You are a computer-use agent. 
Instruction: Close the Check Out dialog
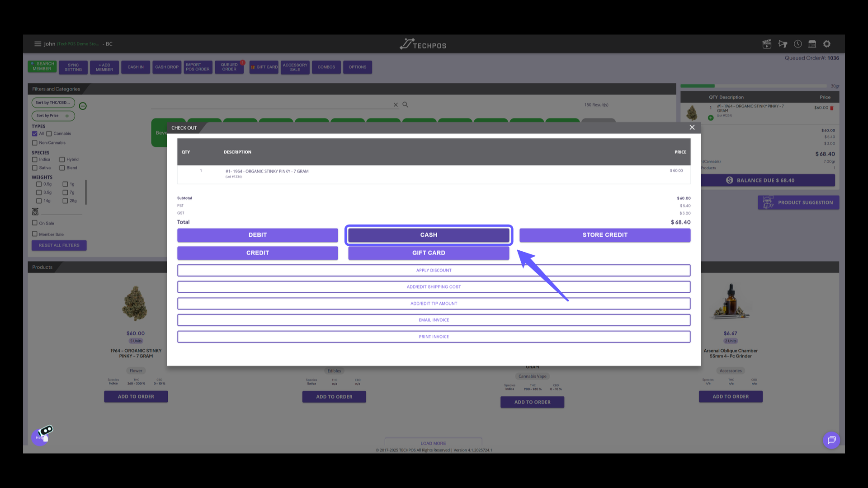pyautogui.click(x=692, y=127)
